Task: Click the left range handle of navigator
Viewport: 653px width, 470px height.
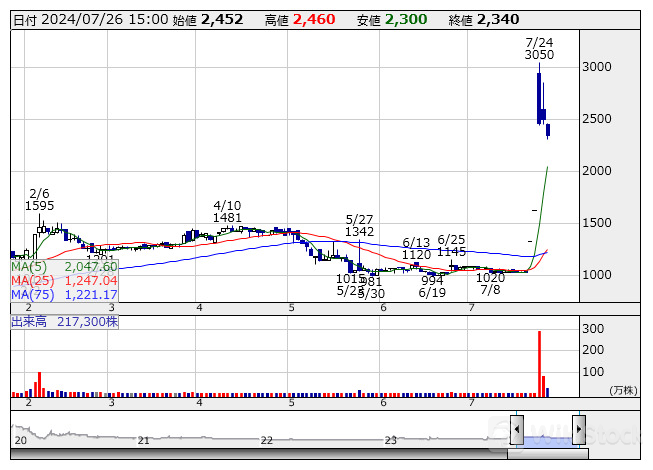Action: [x=516, y=430]
